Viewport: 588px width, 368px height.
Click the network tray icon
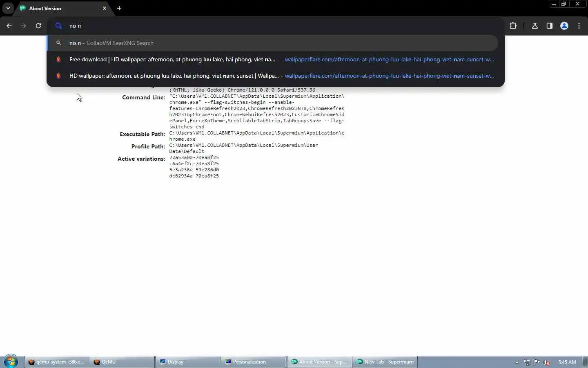point(527,362)
